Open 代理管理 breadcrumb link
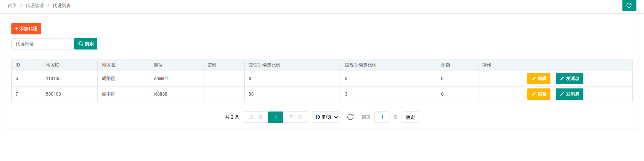The width and height of the screenshot is (644, 161). click(x=34, y=6)
